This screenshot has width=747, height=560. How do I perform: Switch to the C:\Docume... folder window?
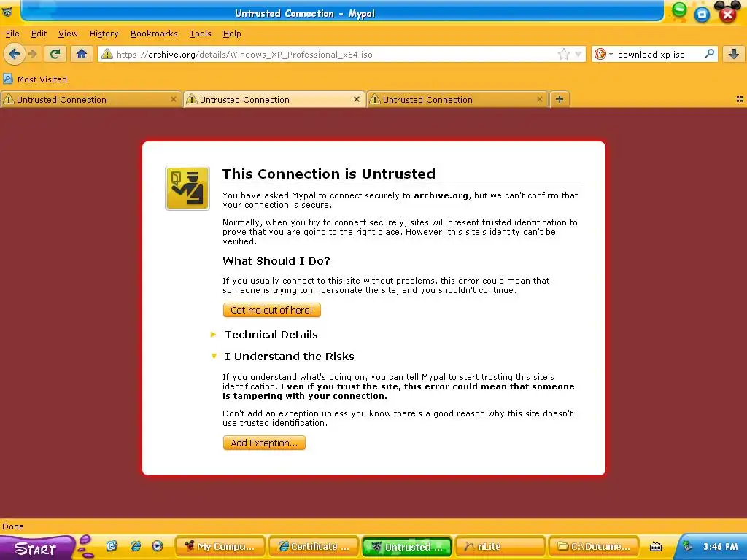594,547
